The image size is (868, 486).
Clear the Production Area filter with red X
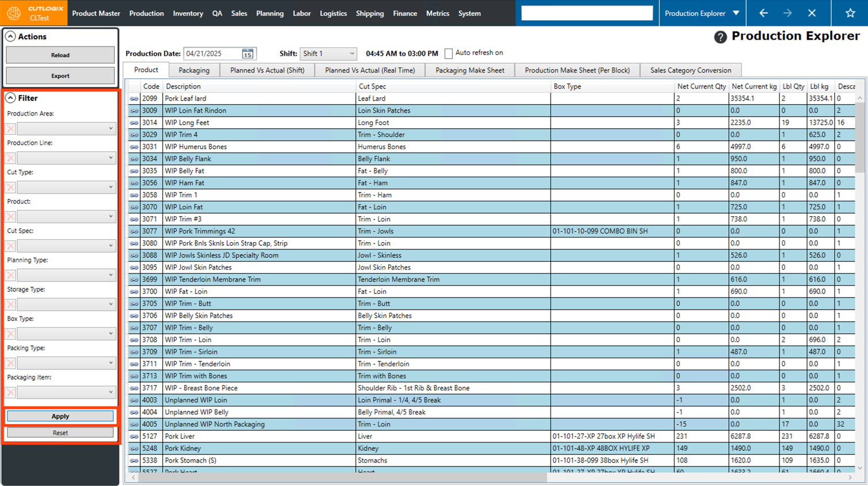point(10,129)
